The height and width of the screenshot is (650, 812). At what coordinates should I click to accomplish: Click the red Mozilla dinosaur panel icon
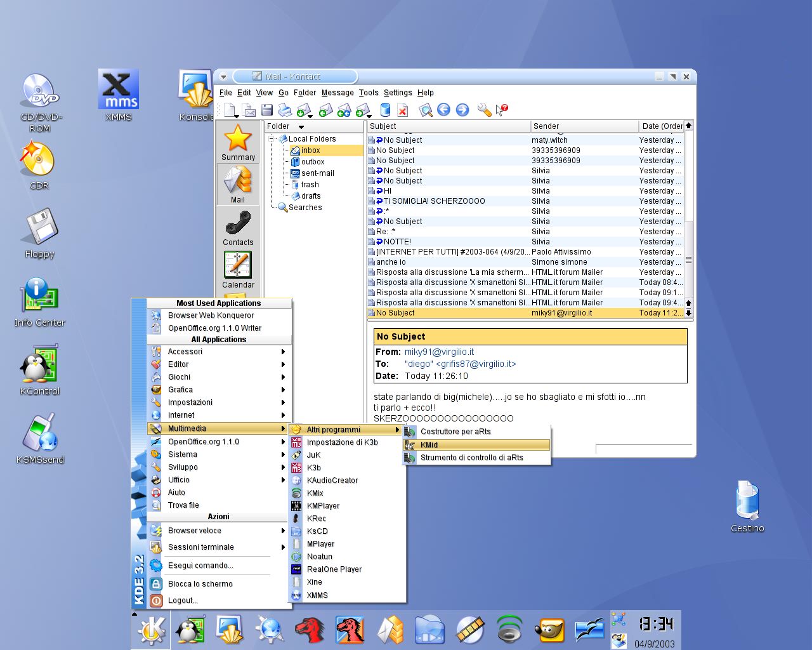click(x=310, y=630)
